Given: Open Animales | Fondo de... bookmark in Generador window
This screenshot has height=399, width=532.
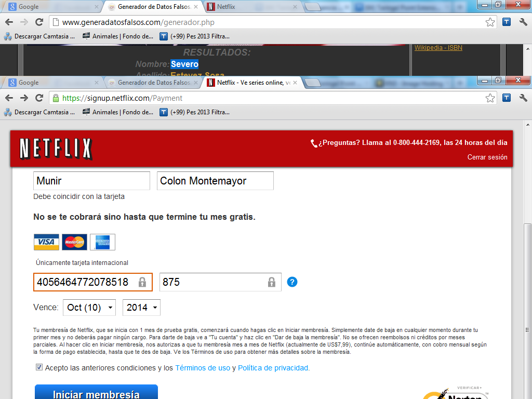Looking at the screenshot, I should click(118, 36).
